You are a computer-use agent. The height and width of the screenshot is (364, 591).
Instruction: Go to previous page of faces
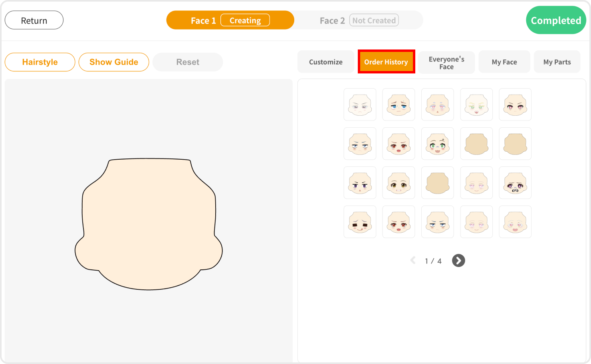413,261
